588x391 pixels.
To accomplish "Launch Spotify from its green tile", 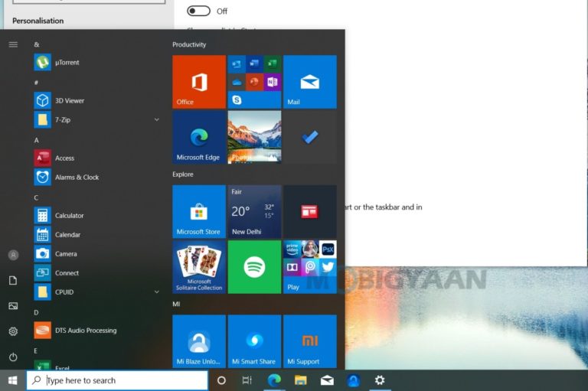I will (x=254, y=267).
